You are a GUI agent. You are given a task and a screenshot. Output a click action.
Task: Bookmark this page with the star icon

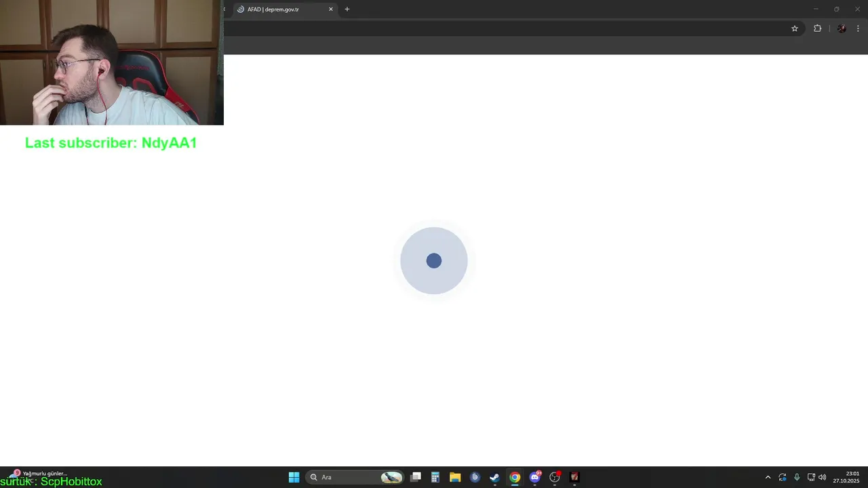coord(795,28)
